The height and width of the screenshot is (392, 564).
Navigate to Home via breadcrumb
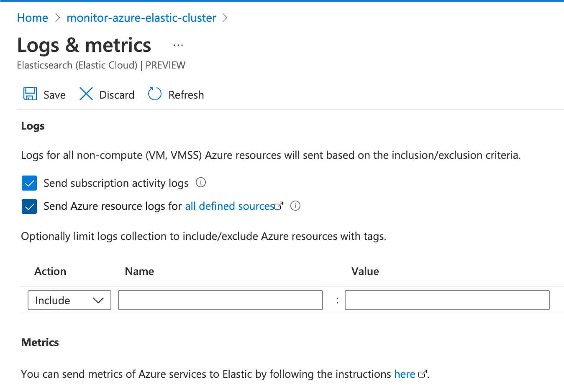coord(32,18)
